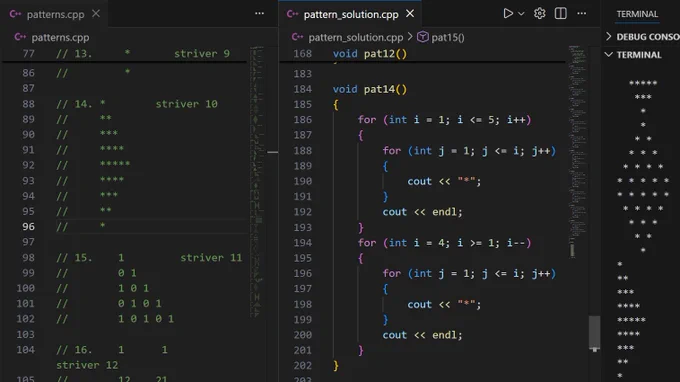Viewport: 680px width, 382px height.
Task: Click 'striver 12' wrapped comment line
Action: (x=87, y=365)
